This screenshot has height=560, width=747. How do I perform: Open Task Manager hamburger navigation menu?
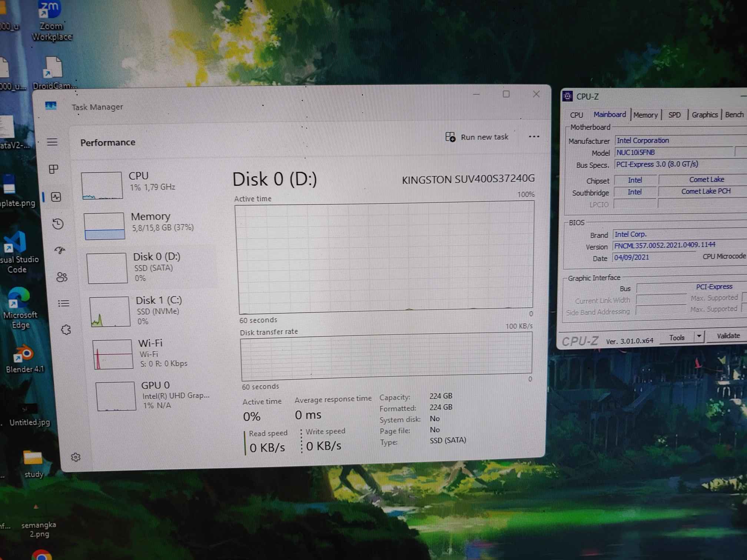(x=52, y=142)
